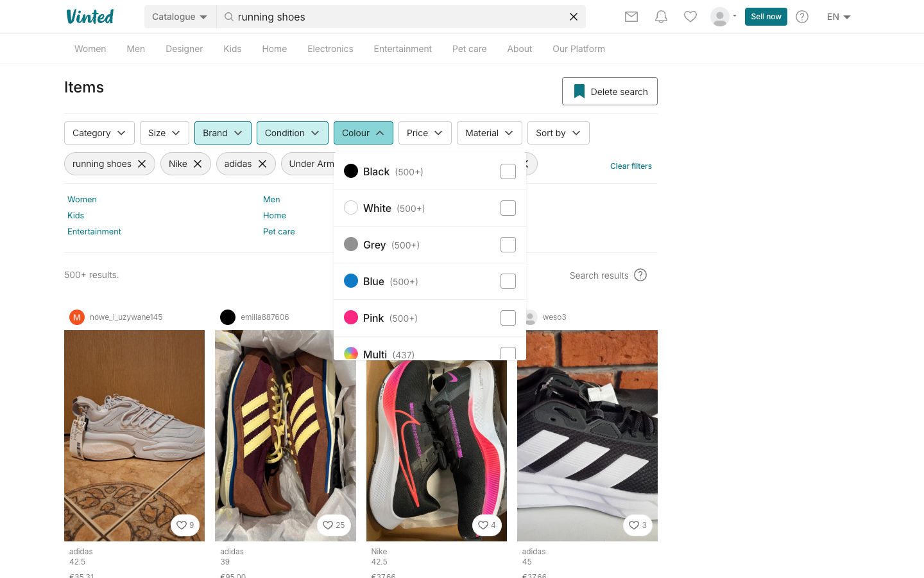Clear the search box text
The width and height of the screenshot is (924, 578).
pyautogui.click(x=574, y=17)
